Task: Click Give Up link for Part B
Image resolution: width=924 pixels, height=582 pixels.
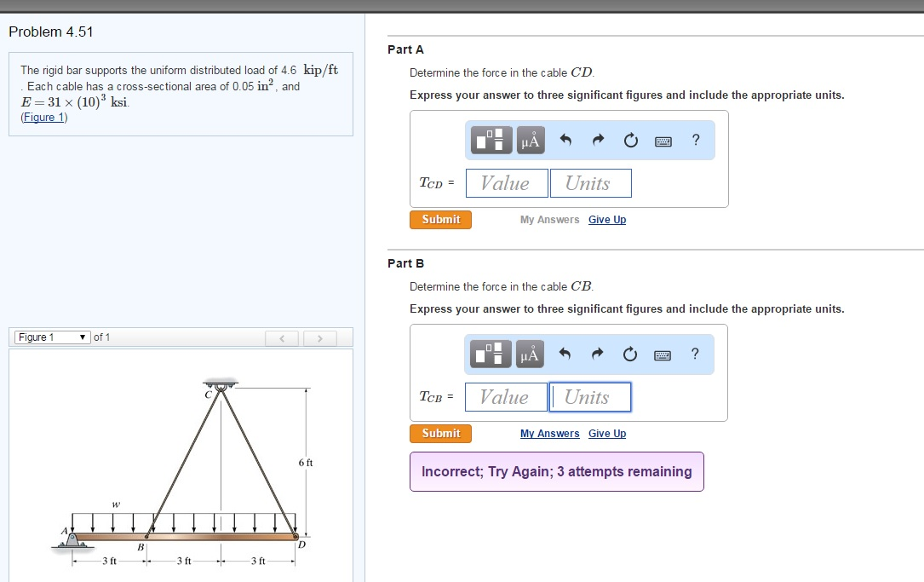Action: 606,434
